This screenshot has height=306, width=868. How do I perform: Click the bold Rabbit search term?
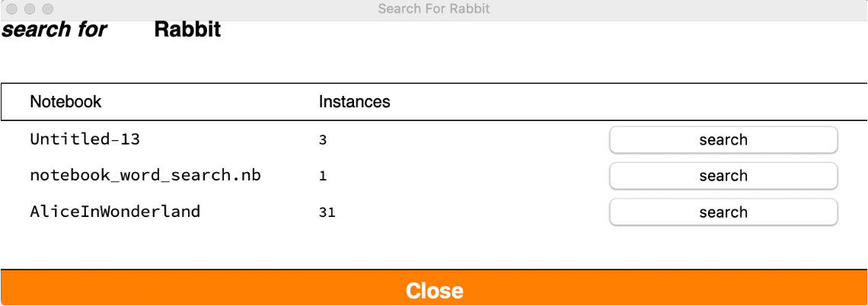click(187, 30)
